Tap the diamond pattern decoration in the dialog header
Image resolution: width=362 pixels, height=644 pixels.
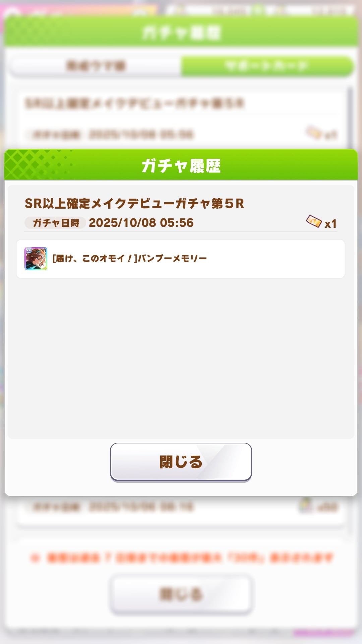click(x=37, y=164)
